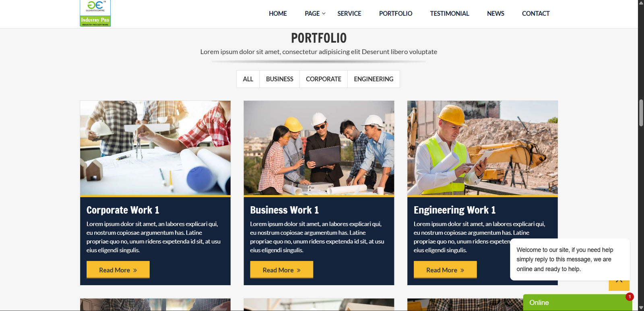Open the Engineering Work 1 excavator image

[x=483, y=148]
